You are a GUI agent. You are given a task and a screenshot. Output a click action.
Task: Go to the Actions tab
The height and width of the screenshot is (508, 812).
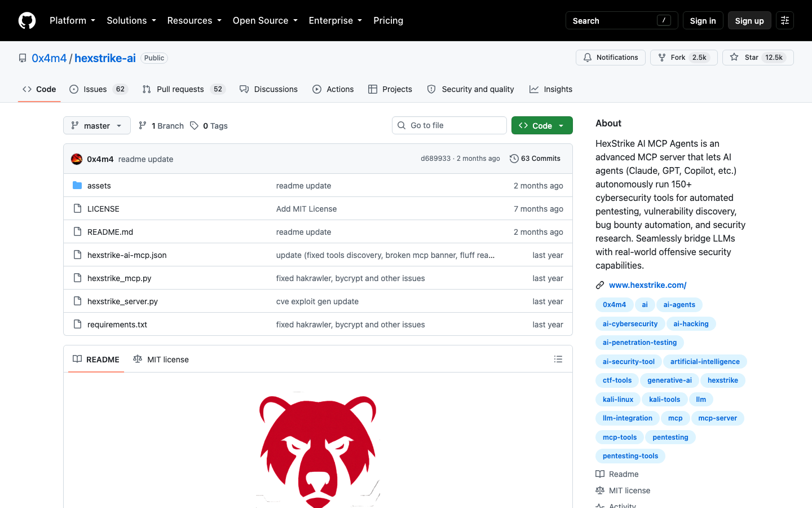coord(333,89)
